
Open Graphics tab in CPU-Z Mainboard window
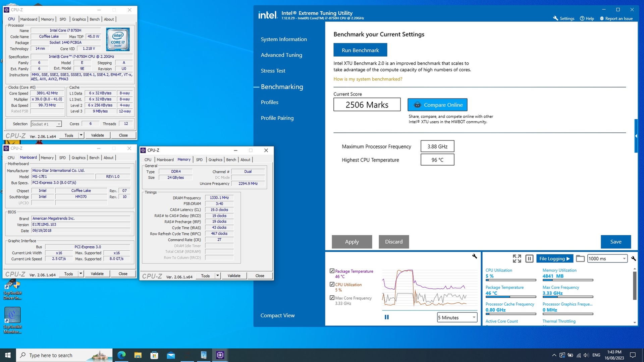(78, 158)
